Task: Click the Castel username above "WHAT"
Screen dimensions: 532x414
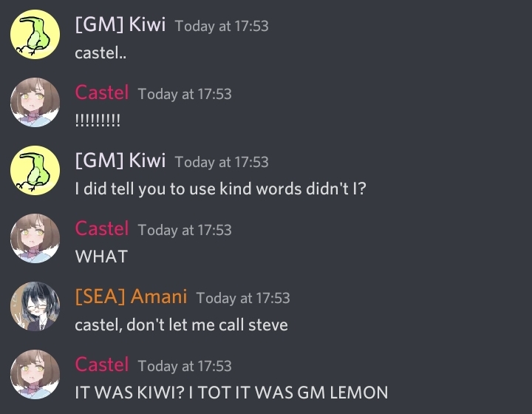Action: 102,228
